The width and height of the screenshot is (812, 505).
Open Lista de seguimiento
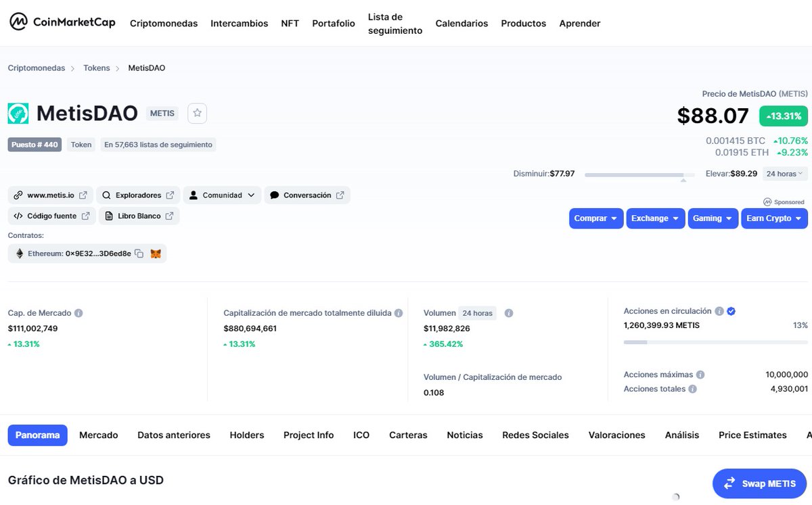[x=395, y=24]
